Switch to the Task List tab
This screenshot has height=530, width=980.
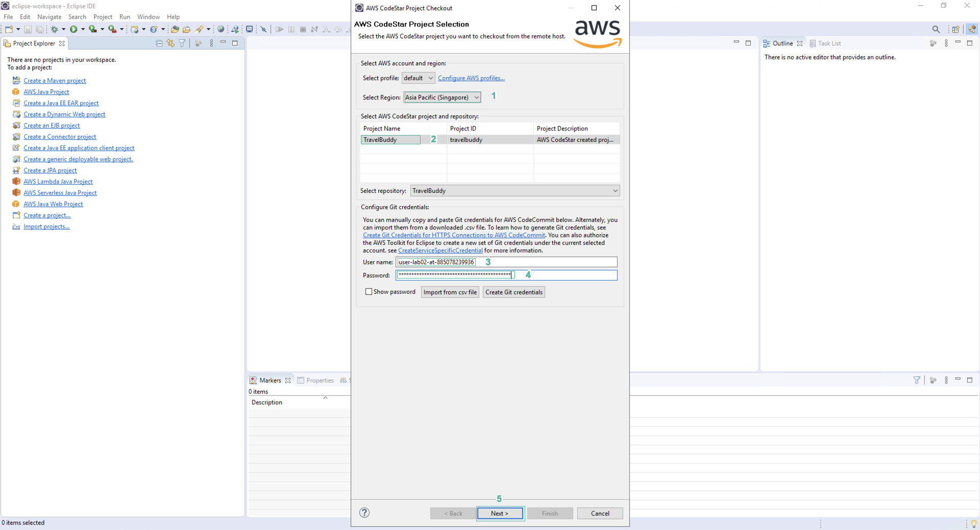825,43
